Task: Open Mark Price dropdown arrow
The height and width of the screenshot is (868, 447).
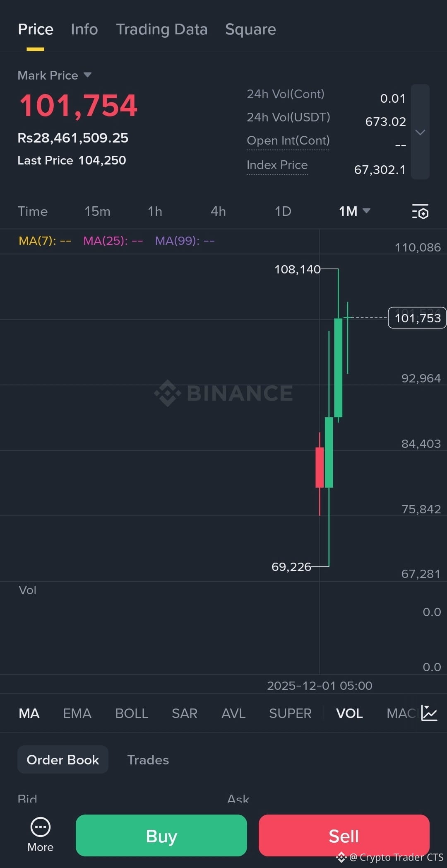Action: pos(87,75)
